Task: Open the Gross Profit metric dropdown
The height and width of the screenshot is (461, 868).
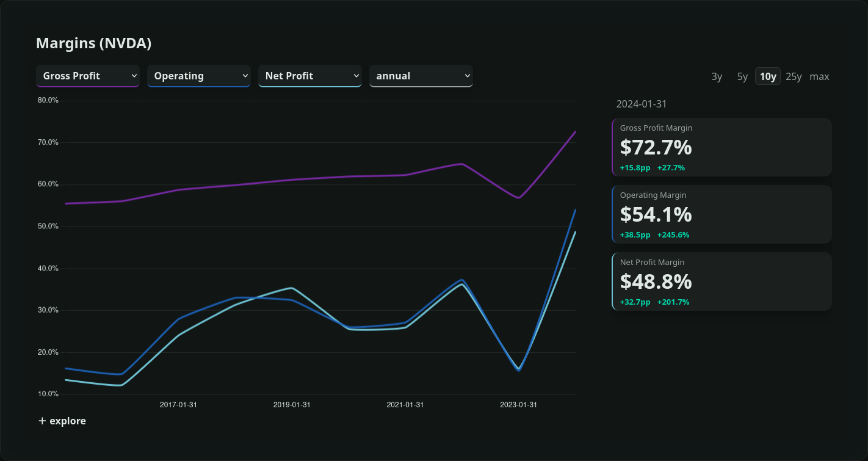Action: pyautogui.click(x=88, y=76)
